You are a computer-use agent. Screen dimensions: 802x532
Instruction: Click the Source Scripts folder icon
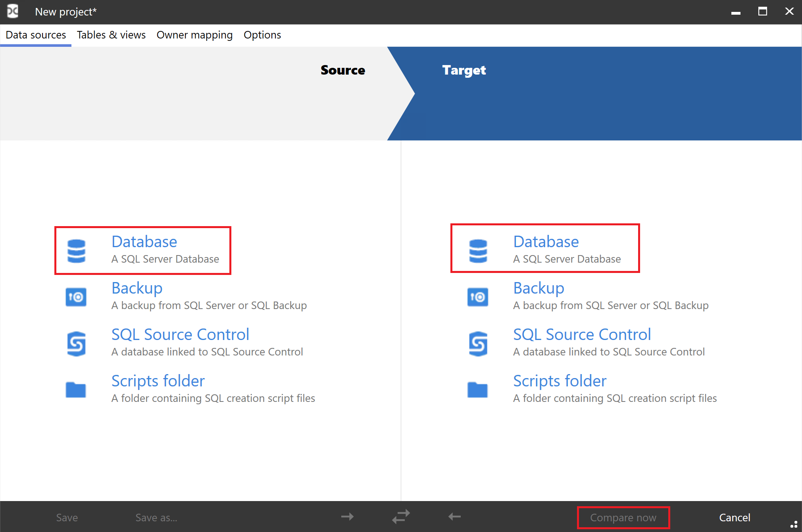[76, 390]
